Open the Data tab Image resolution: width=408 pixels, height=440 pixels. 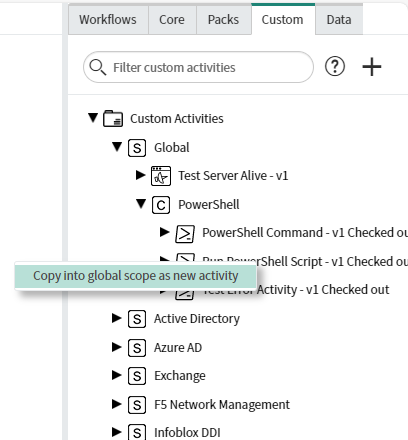click(339, 20)
